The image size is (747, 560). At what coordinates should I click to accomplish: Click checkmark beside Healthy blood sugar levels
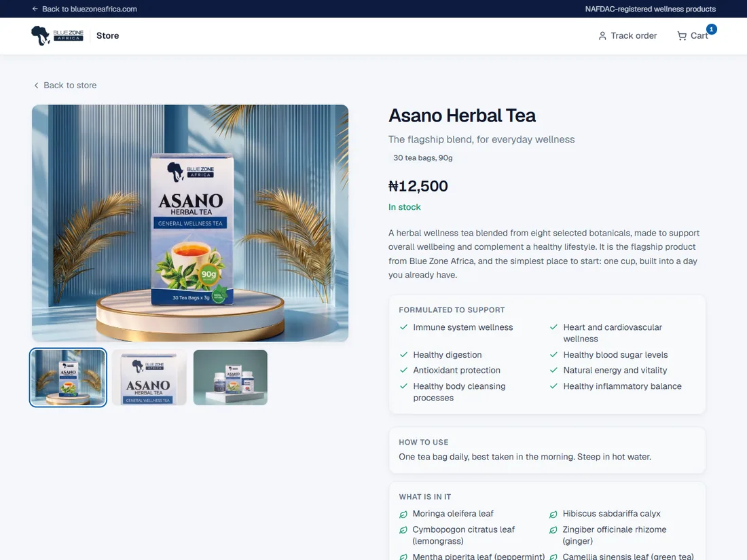pyautogui.click(x=553, y=355)
